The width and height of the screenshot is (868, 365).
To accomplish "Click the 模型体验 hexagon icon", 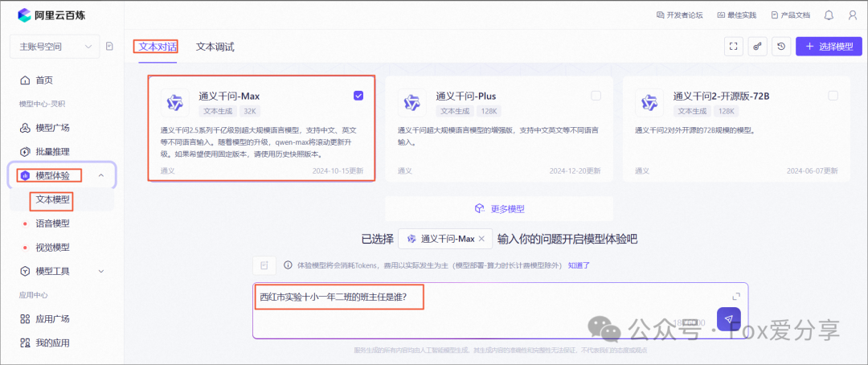I will tap(25, 175).
